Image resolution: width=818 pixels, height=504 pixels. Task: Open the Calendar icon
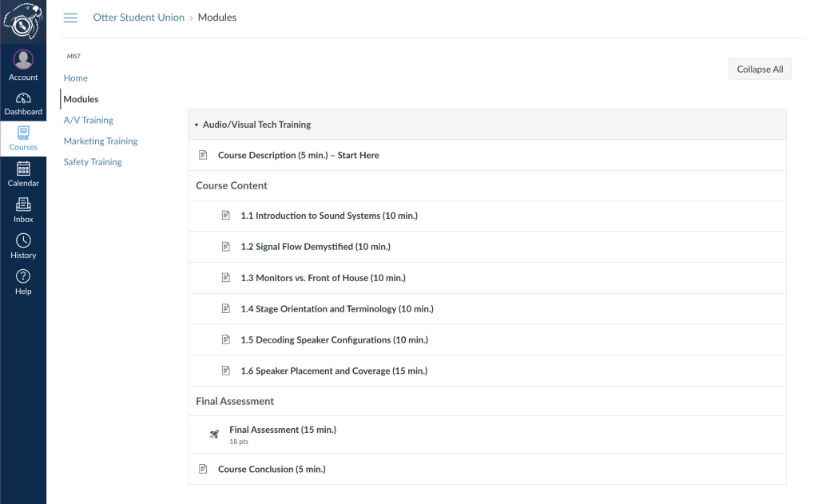(x=23, y=169)
